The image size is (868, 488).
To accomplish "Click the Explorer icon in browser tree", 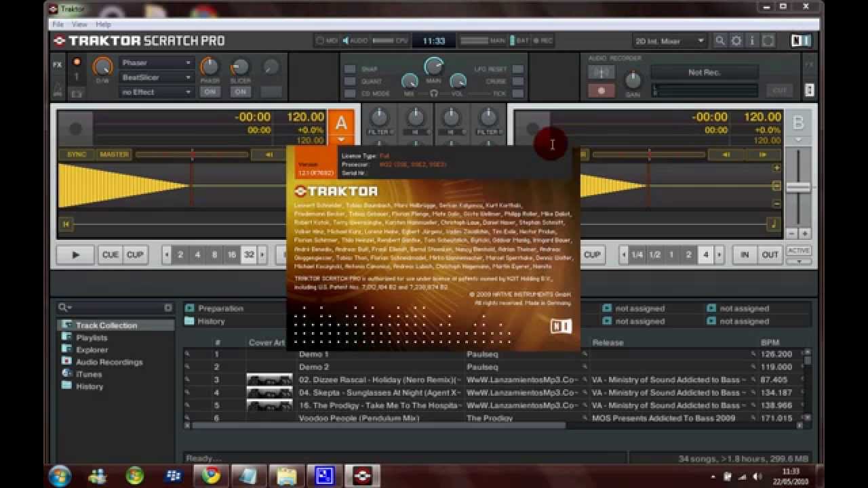I will (66, 349).
